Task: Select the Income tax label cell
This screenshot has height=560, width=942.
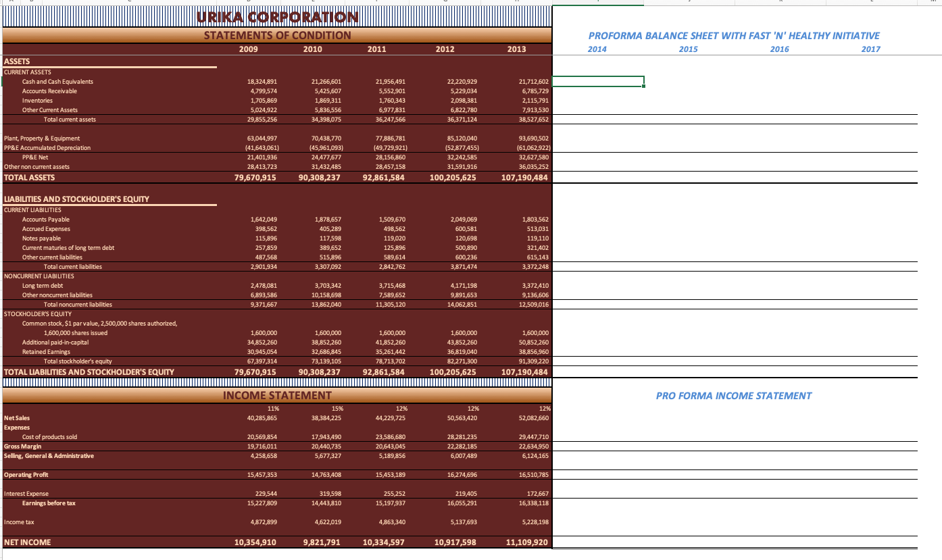Action: pos(18,521)
